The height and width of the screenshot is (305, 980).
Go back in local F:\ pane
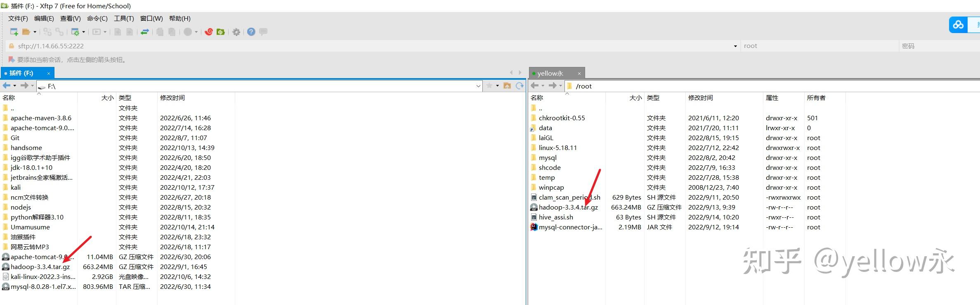tap(7, 86)
